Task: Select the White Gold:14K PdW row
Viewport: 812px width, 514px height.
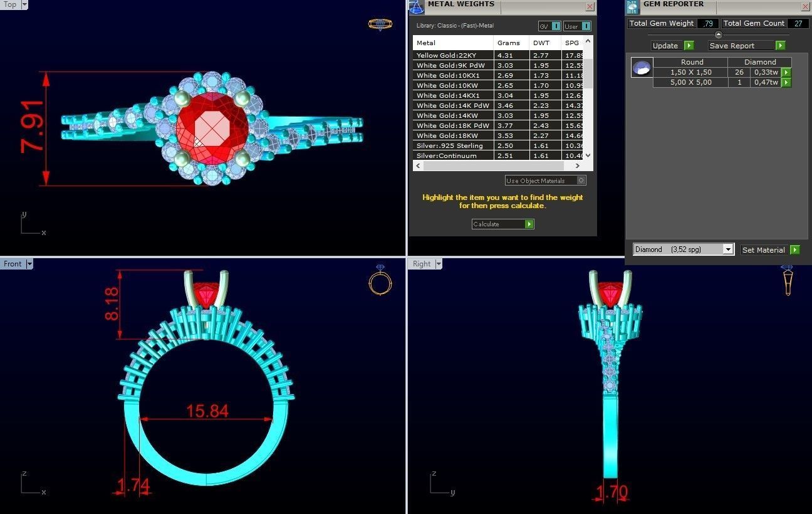Action: click(x=498, y=105)
